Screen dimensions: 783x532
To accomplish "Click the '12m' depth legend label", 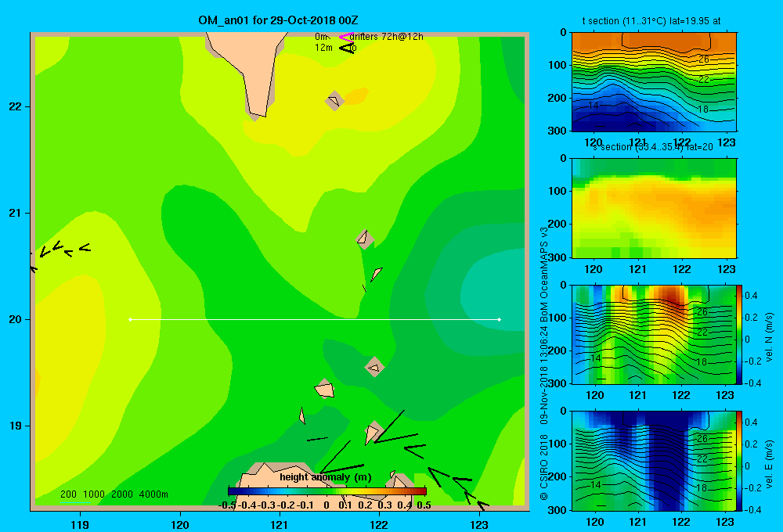I will (323, 48).
